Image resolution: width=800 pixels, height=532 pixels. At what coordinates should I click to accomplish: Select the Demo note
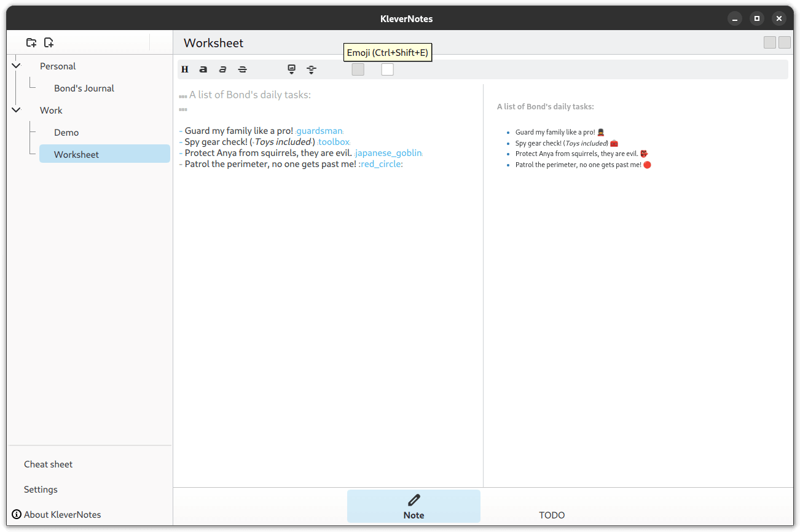[x=66, y=133]
